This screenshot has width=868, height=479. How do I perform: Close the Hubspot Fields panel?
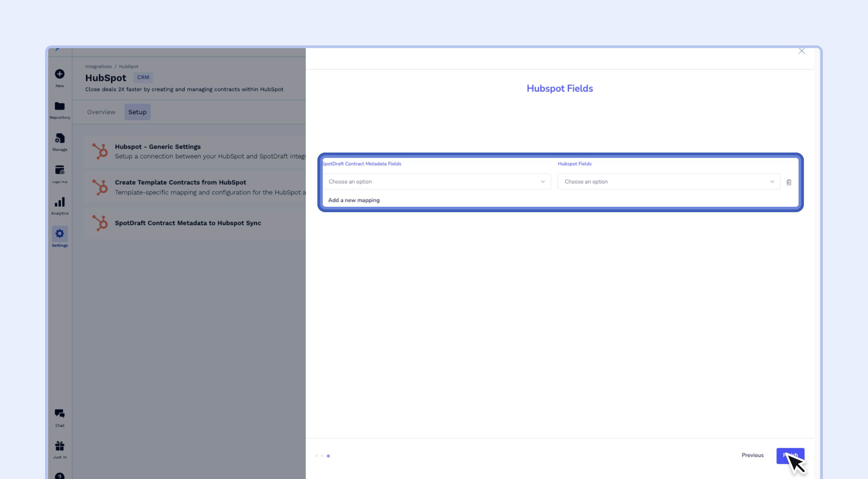pos(802,51)
